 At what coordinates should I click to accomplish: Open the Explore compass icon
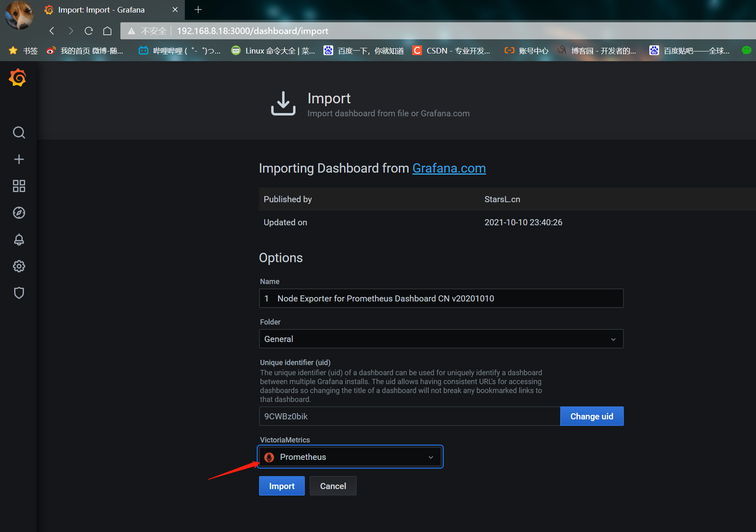[x=19, y=213]
